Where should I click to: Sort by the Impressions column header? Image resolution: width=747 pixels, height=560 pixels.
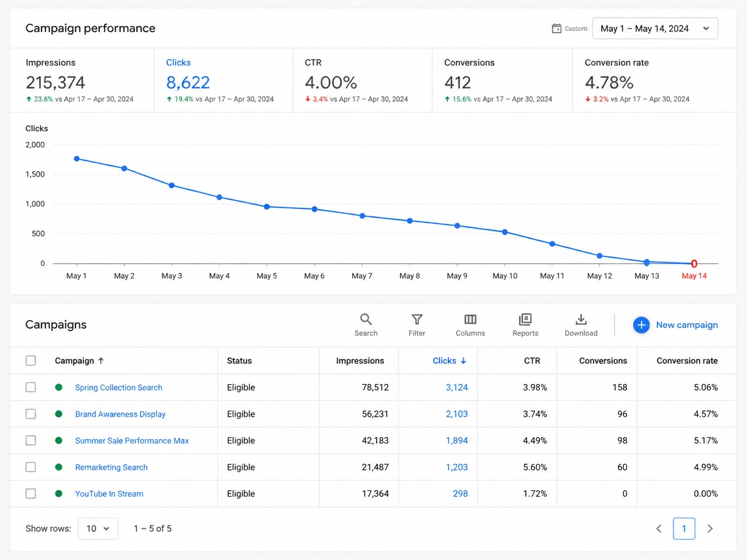pos(359,361)
